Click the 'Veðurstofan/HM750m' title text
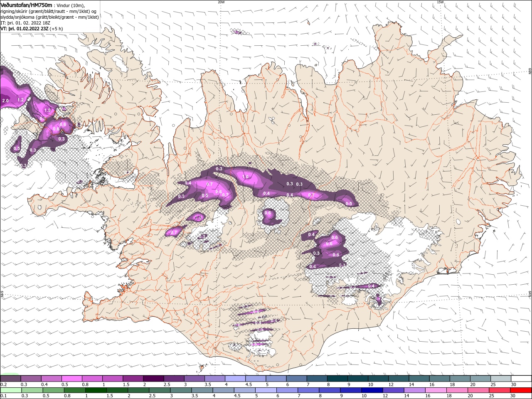The height and width of the screenshot is (399, 532). 26,5
